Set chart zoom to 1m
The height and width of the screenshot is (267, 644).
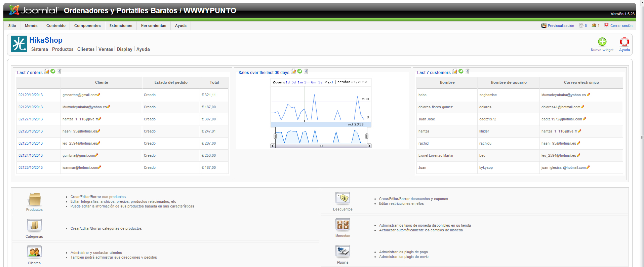click(300, 82)
